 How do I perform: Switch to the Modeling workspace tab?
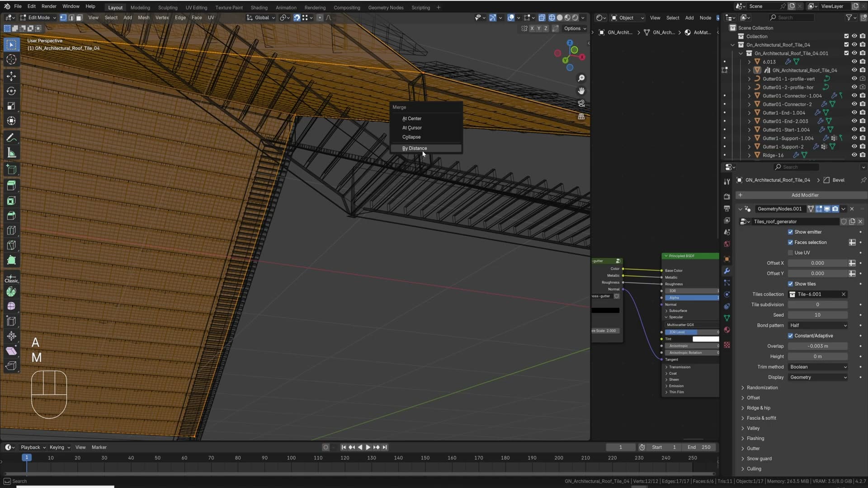click(140, 8)
